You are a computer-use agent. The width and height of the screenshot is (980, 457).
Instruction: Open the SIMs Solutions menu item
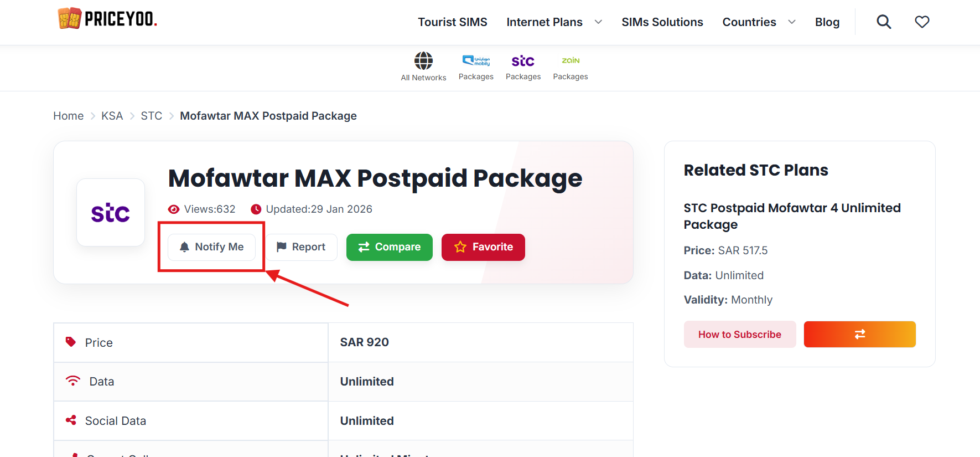[662, 22]
